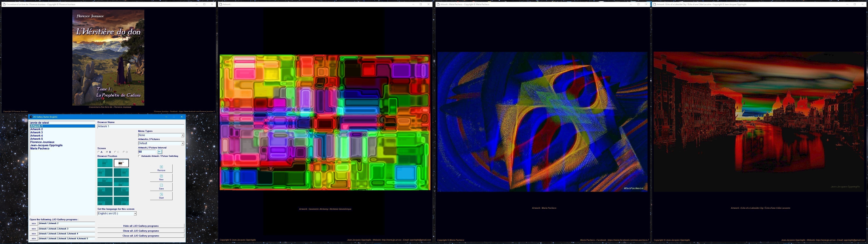868x244 pixels.
Task: Select Screen B radio button
Action: click(x=107, y=152)
